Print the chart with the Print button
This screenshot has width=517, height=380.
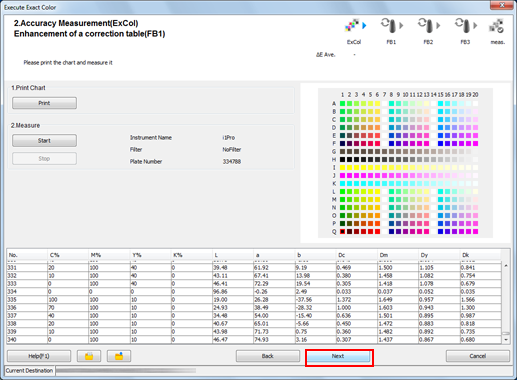coord(44,103)
